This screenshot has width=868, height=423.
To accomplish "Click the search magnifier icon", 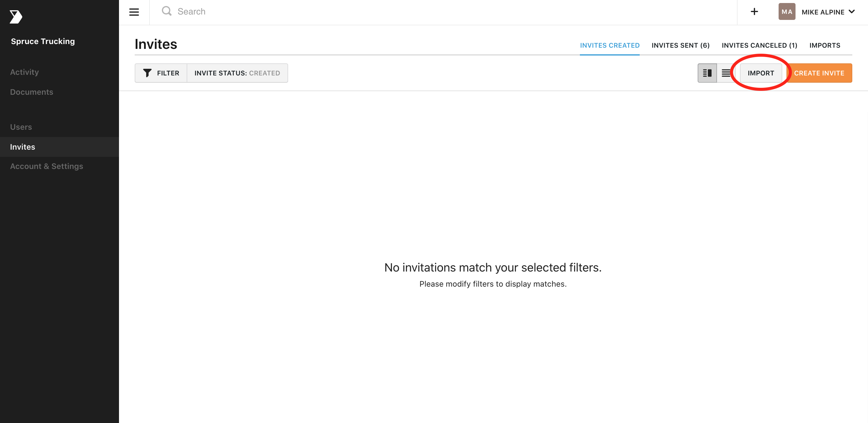I will [x=166, y=11].
